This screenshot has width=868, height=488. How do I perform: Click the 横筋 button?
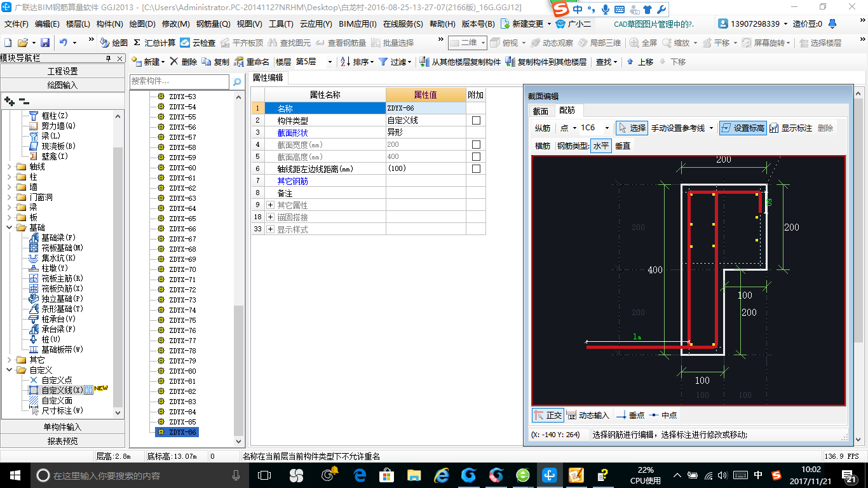click(x=543, y=146)
